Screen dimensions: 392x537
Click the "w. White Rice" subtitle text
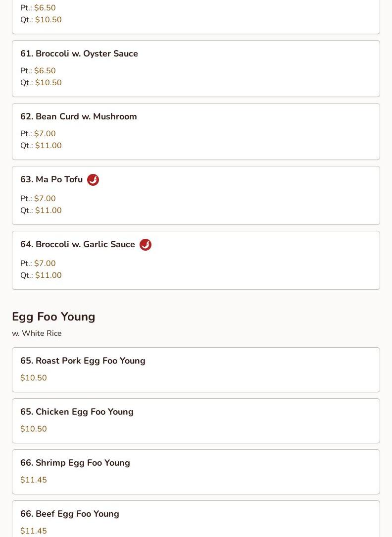(x=37, y=333)
